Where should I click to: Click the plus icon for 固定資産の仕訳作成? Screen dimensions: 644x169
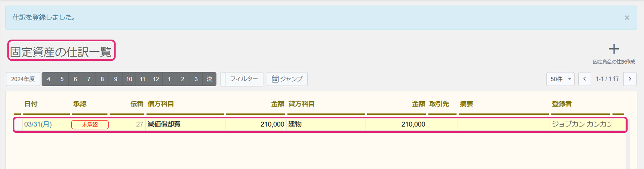click(x=614, y=49)
